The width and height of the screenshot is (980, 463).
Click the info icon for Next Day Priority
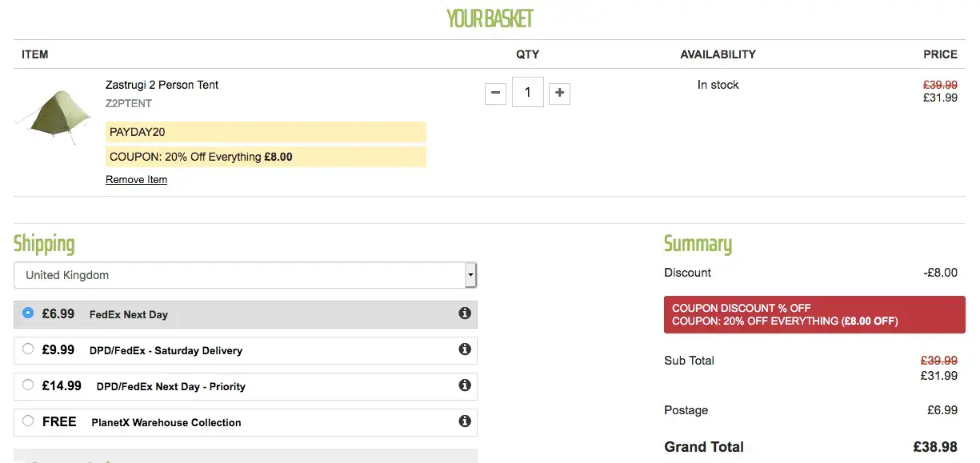tap(464, 385)
